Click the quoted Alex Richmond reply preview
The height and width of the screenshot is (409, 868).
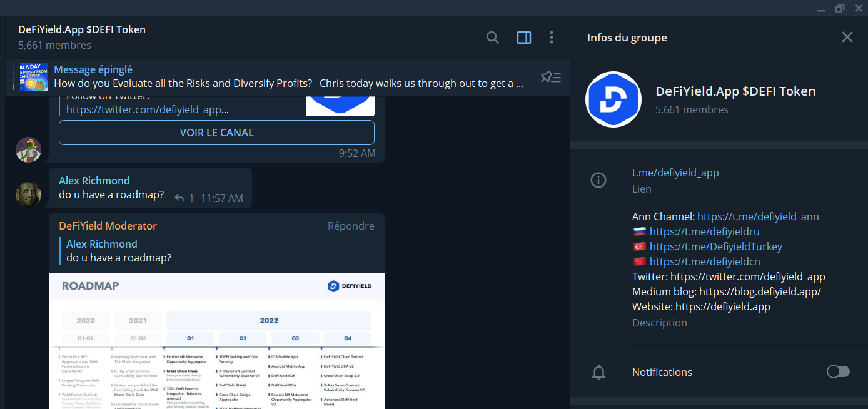119,251
